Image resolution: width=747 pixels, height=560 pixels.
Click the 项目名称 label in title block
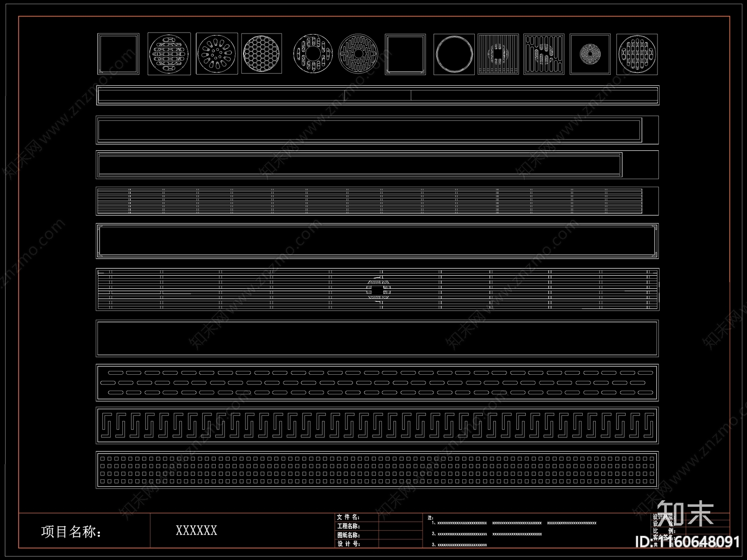click(71, 532)
